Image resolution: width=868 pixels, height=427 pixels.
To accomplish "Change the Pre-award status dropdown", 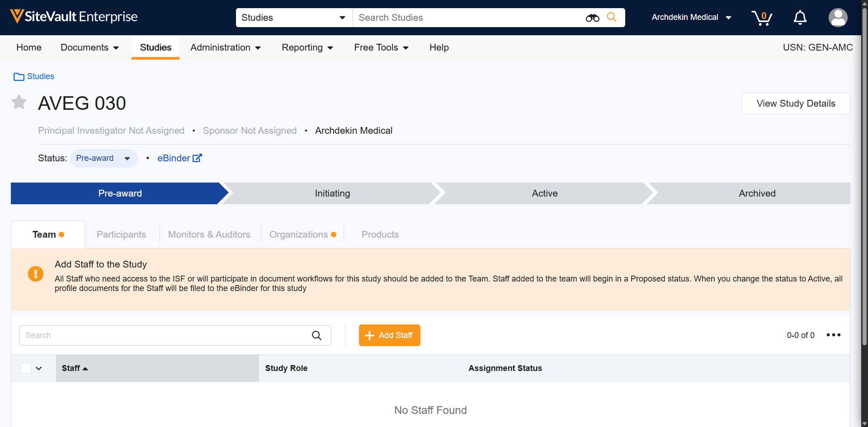I will click(x=104, y=158).
